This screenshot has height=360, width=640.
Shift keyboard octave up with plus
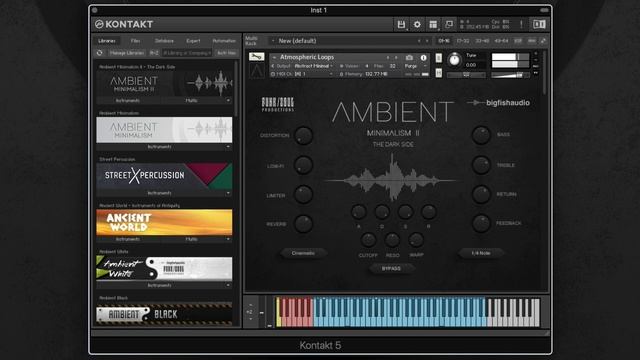(x=250, y=305)
